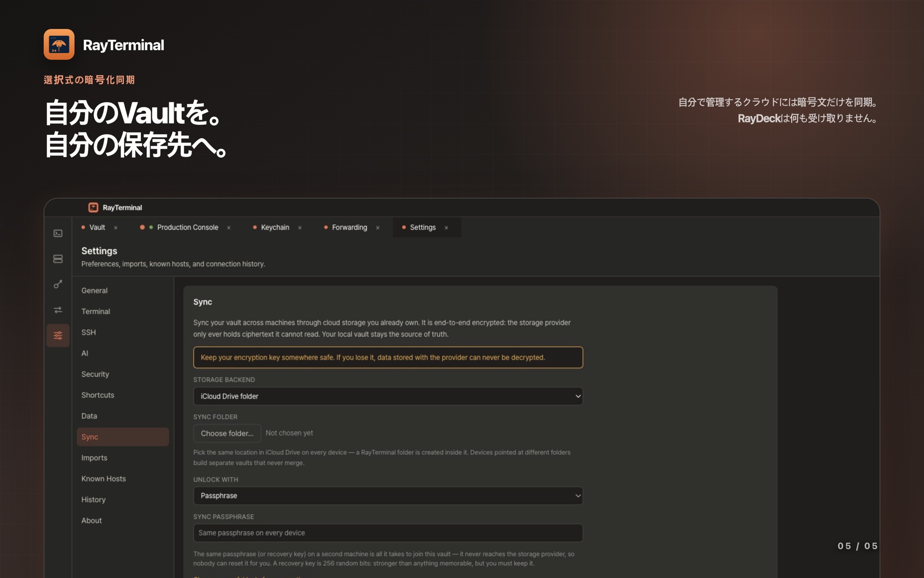Click the Settings page heading

point(99,251)
